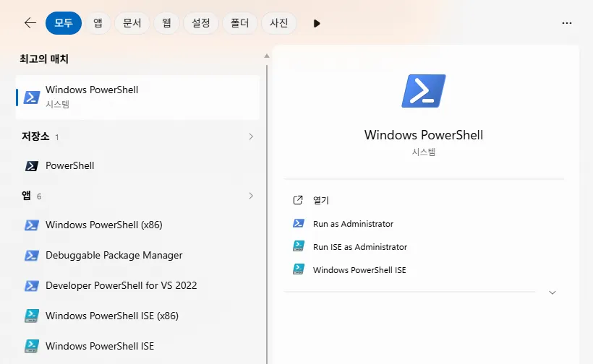The image size is (593, 364).
Task: Open Debuggable Package Manager result
Action: (x=137, y=255)
